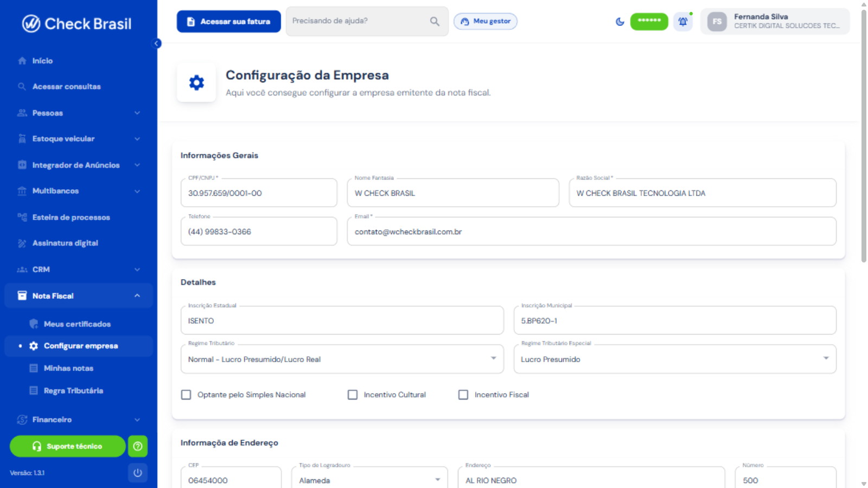Open Fernanda Silva profile menu

[x=775, y=22]
